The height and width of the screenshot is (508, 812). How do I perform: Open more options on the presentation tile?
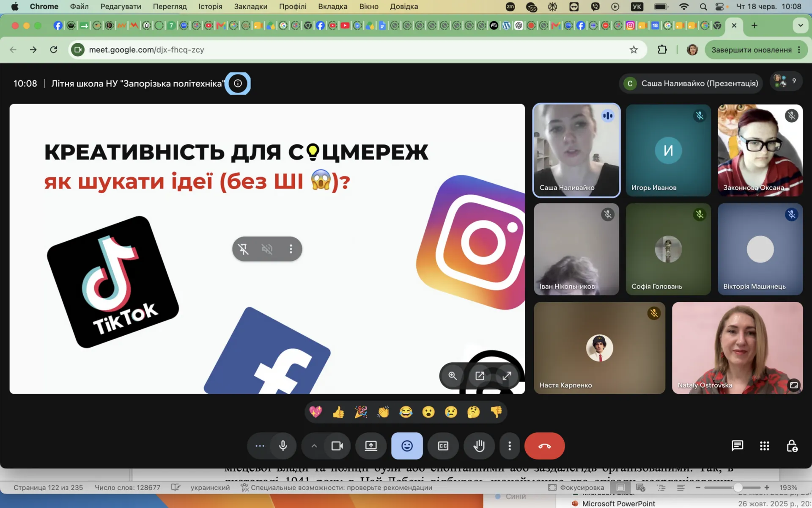[x=291, y=249]
